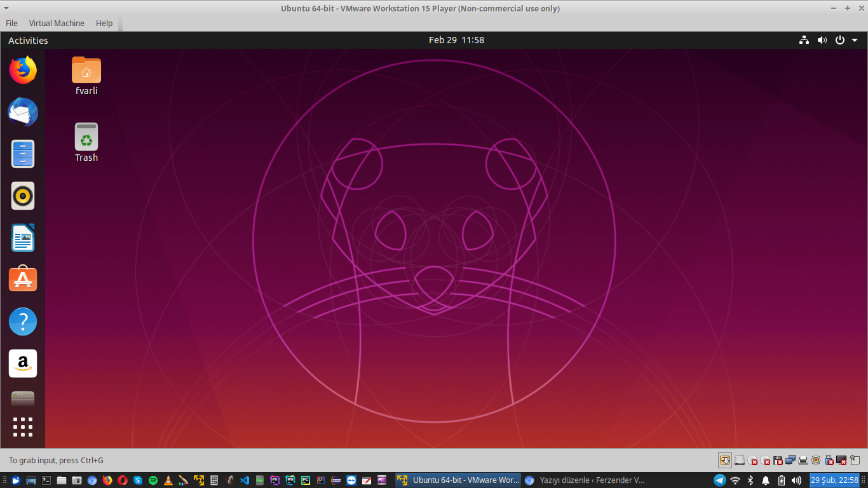Launch Rhythmbox music player from the dock
Viewport: 868px width, 488px height.
[23, 196]
